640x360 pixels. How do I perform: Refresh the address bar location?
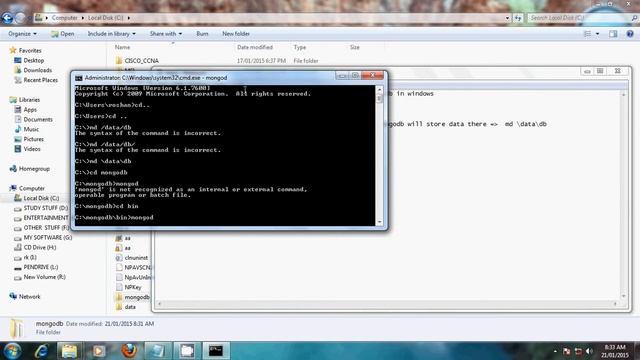[x=518, y=18]
